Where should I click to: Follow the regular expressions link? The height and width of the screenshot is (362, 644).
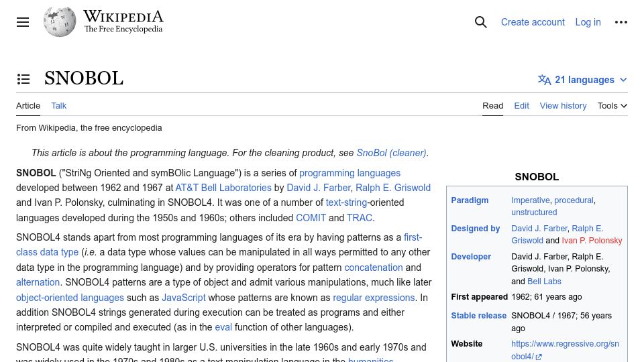pos(374,297)
